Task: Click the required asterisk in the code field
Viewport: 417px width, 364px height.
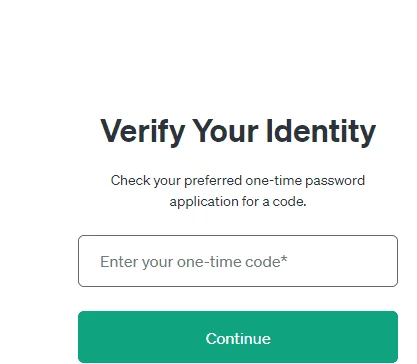Action: (284, 260)
